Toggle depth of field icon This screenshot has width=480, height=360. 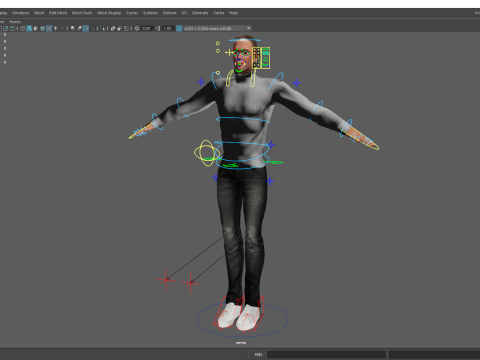[93, 28]
